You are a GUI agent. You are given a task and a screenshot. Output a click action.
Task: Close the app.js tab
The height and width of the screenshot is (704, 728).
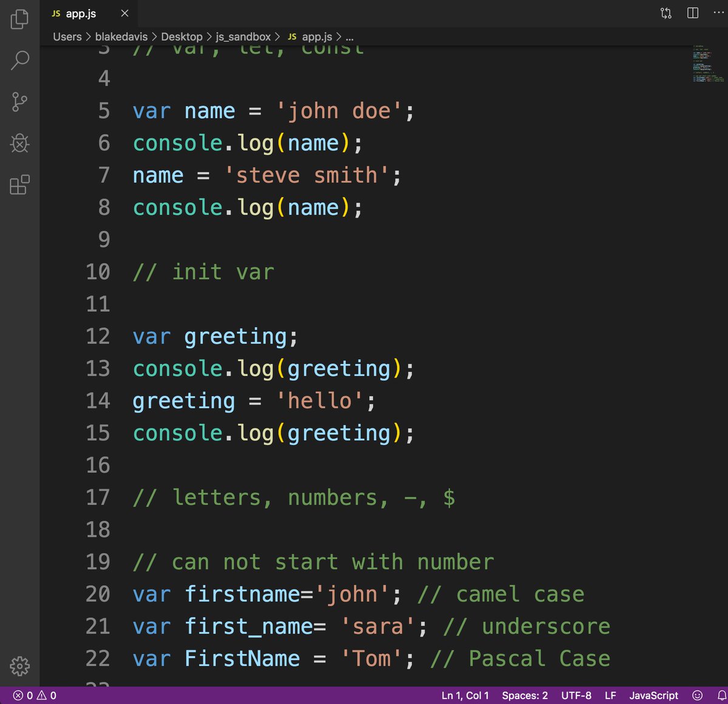(124, 13)
